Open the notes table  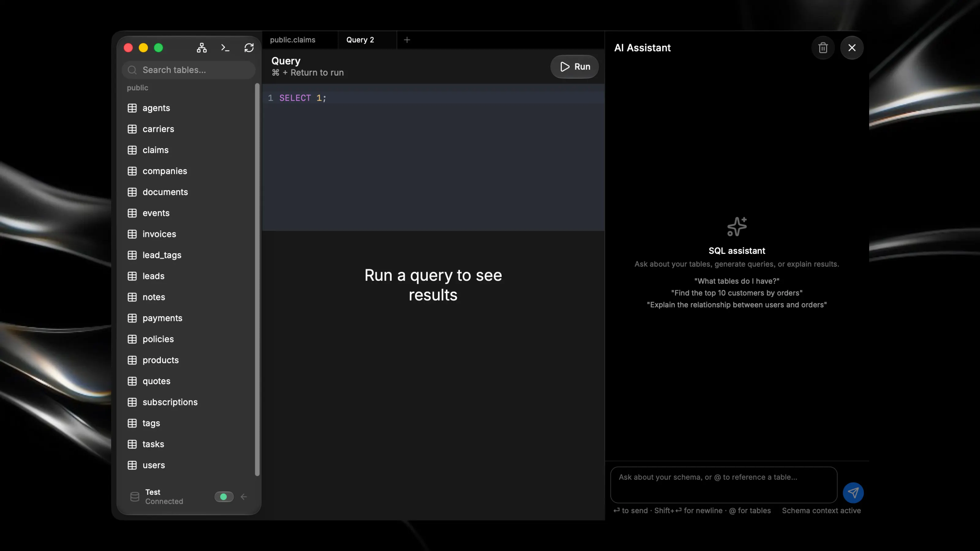tap(188, 297)
